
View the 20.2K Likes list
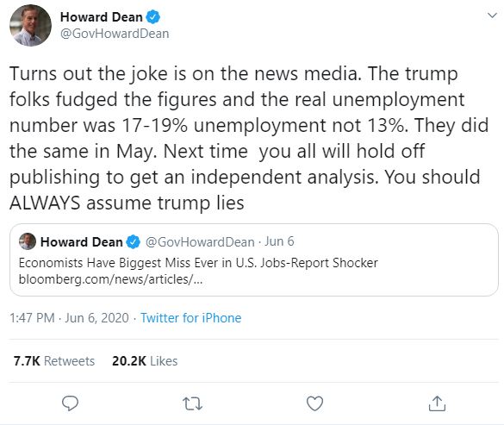pos(145,361)
